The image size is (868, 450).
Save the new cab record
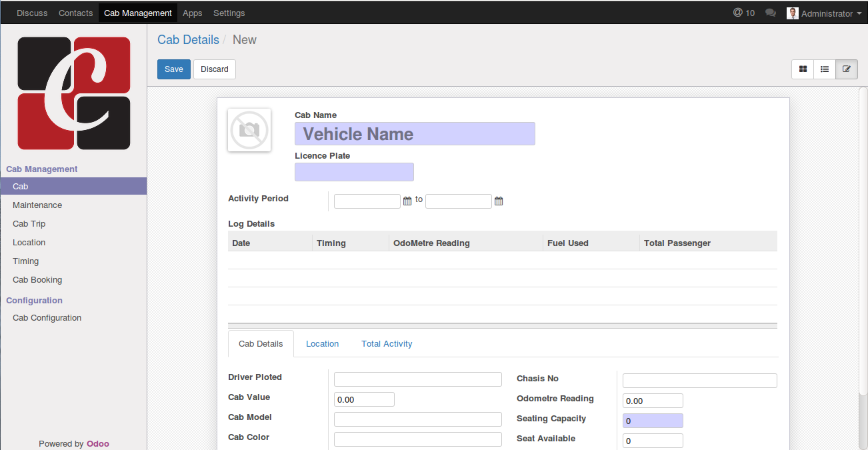(x=174, y=69)
